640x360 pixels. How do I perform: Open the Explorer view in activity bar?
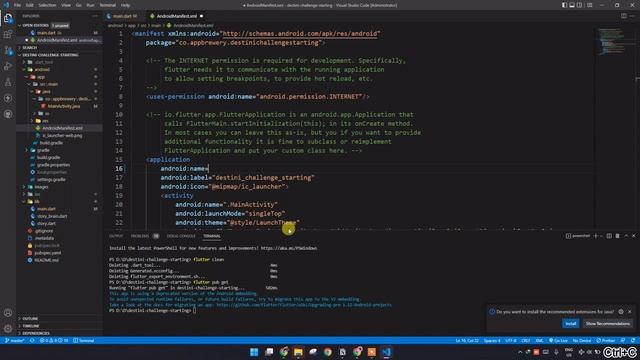[8, 18]
